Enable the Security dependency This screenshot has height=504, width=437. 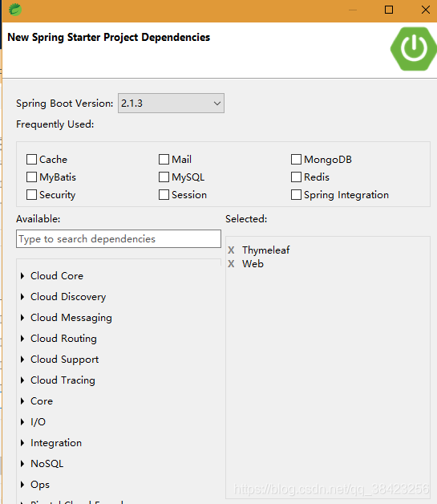(x=31, y=195)
